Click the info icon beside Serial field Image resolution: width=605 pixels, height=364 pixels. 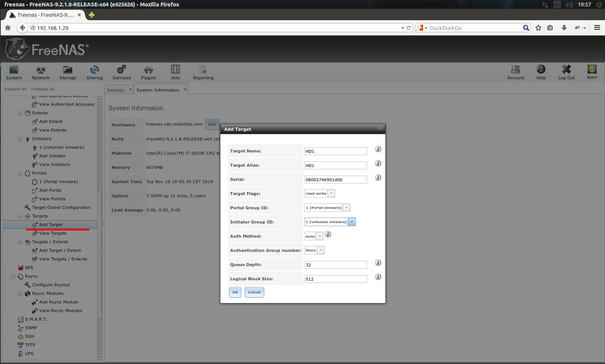[x=378, y=178]
